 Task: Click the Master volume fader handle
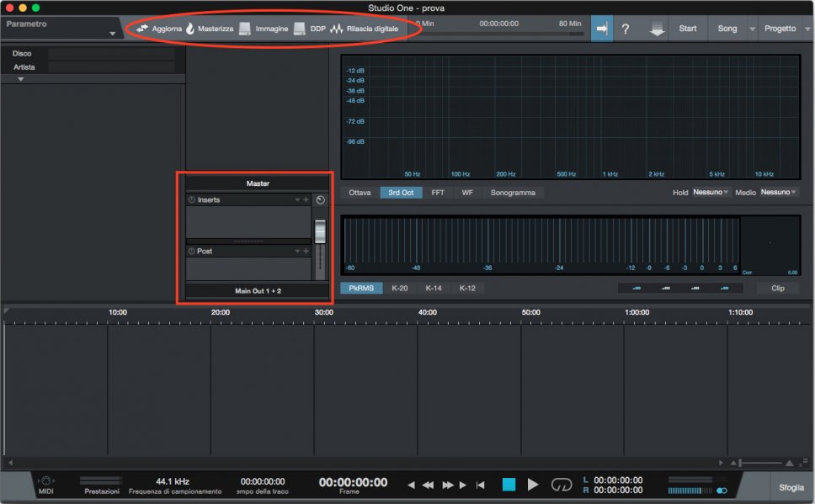click(320, 231)
